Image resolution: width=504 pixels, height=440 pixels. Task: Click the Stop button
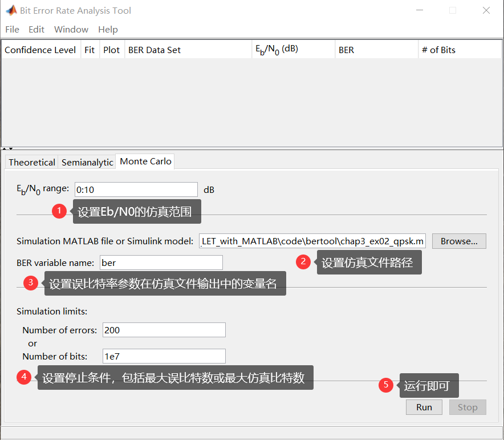[x=467, y=407]
